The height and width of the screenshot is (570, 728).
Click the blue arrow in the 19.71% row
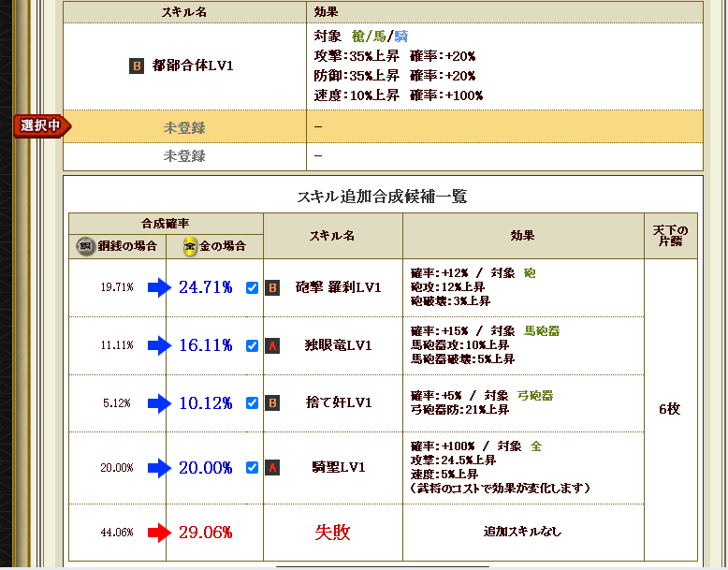pos(159,287)
